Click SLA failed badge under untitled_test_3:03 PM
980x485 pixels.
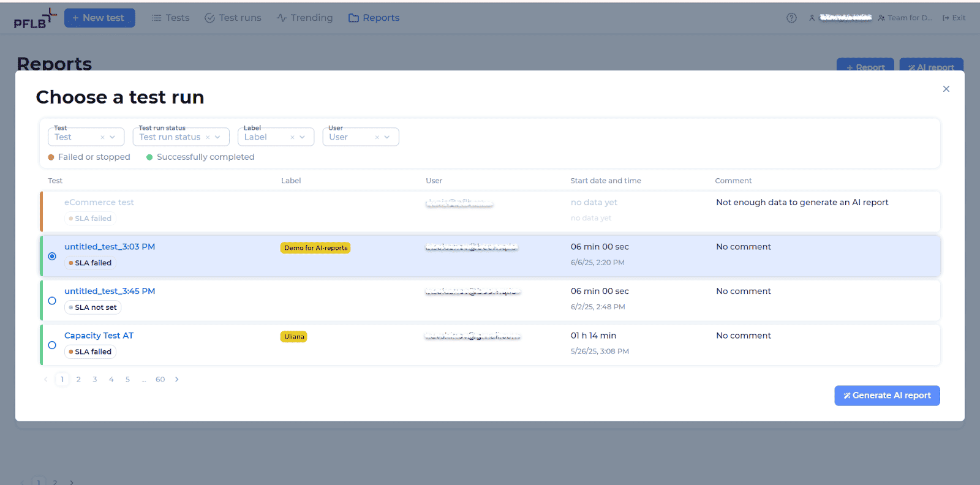[90, 263]
